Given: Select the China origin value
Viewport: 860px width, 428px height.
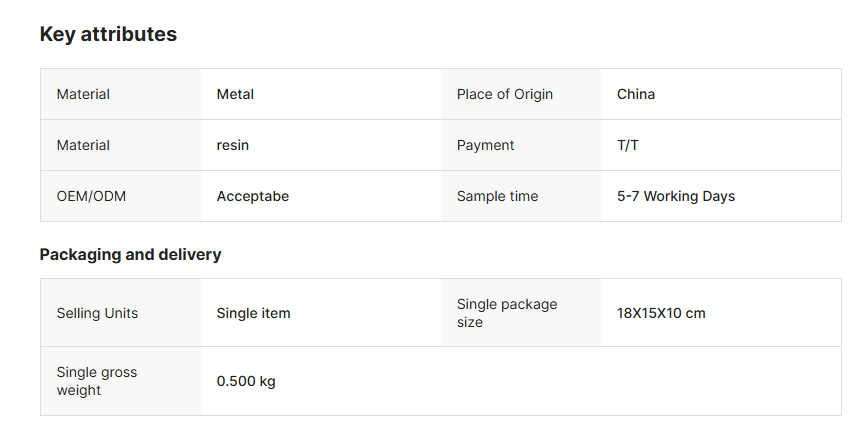Looking at the screenshot, I should click(636, 94).
